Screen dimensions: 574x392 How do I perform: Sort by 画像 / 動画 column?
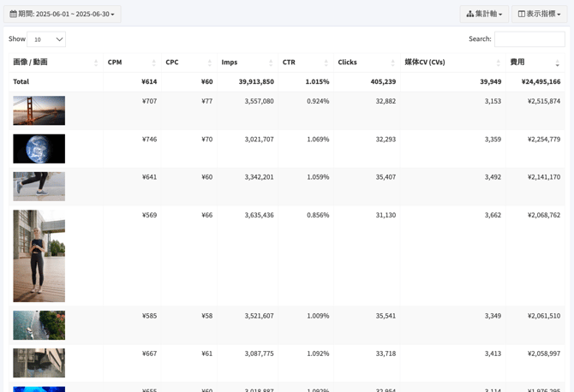pos(56,62)
